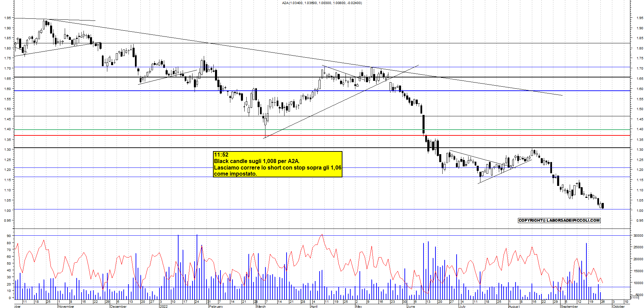The height and width of the screenshot is (308, 644).
Task: Click the COPYRIGHT@LABORSADEIPICCOLI.COM label
Action: 559,220
